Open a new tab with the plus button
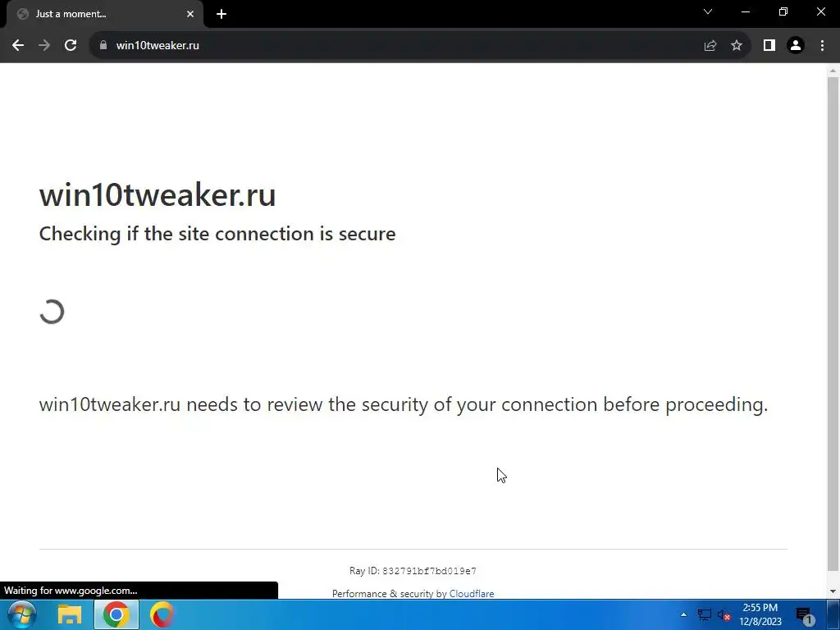This screenshot has width=840, height=630. 221,14
